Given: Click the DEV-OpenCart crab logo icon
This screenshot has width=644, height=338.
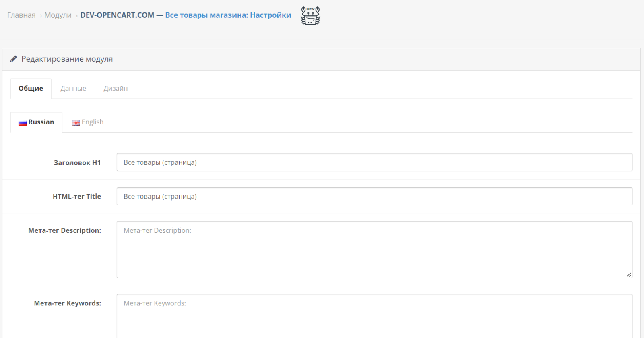Looking at the screenshot, I should pyautogui.click(x=310, y=15).
